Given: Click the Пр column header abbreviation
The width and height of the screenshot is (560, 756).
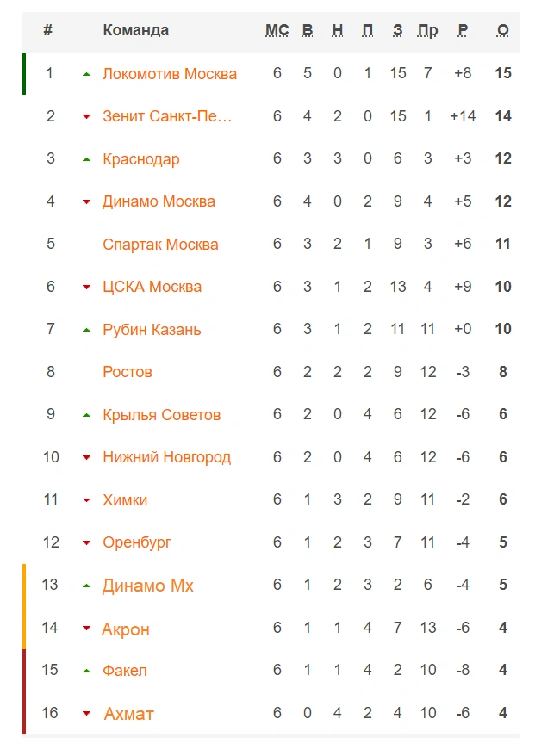Looking at the screenshot, I should coord(427,31).
